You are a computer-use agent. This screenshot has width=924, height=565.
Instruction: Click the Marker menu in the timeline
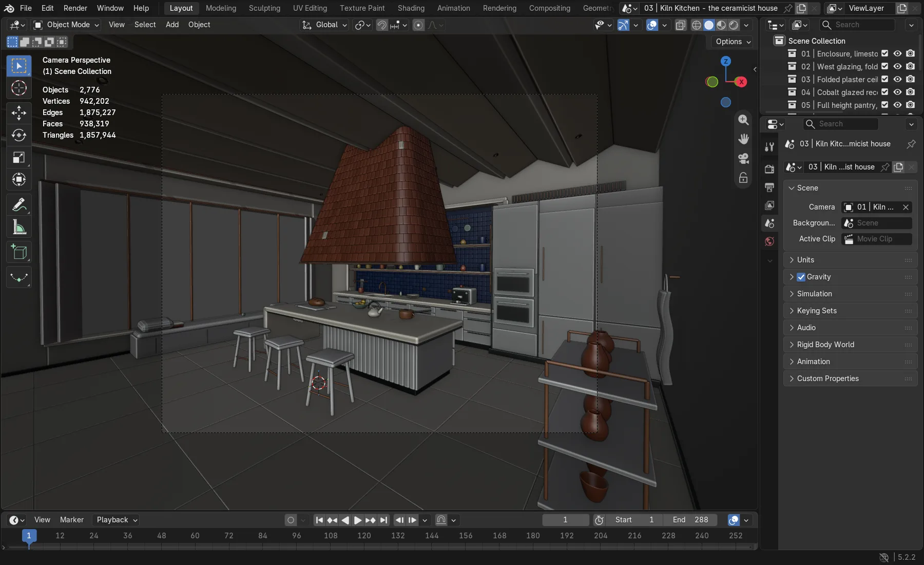tap(71, 520)
